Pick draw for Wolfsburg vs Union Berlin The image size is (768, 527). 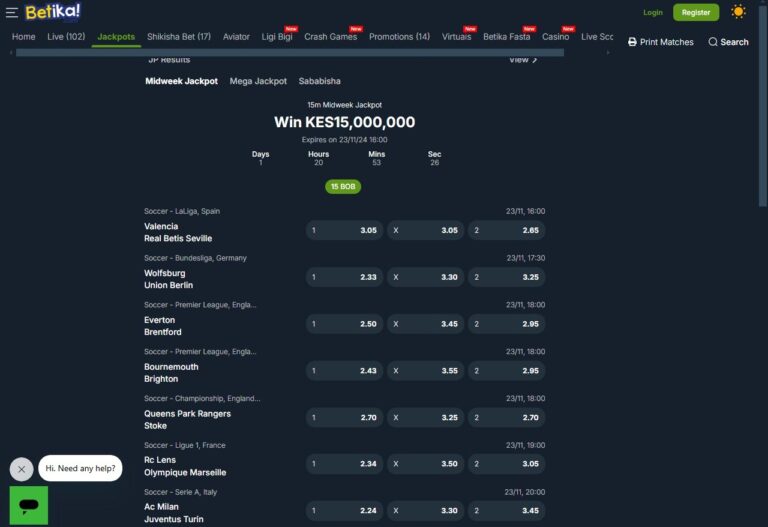[426, 277]
